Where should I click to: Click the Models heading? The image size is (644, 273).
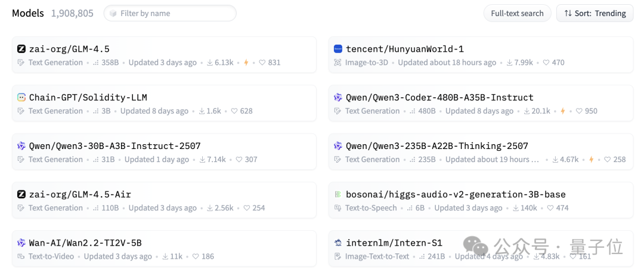[28, 13]
